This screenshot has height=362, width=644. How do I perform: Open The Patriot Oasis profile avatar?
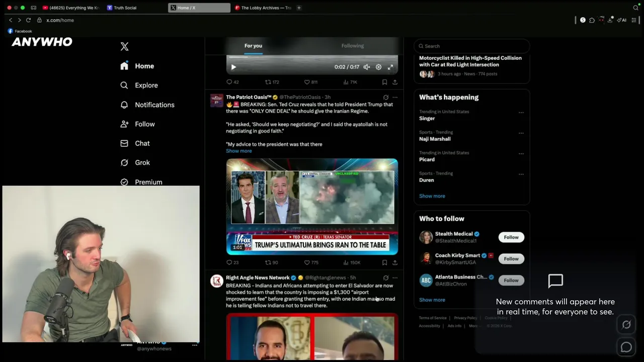click(x=217, y=100)
